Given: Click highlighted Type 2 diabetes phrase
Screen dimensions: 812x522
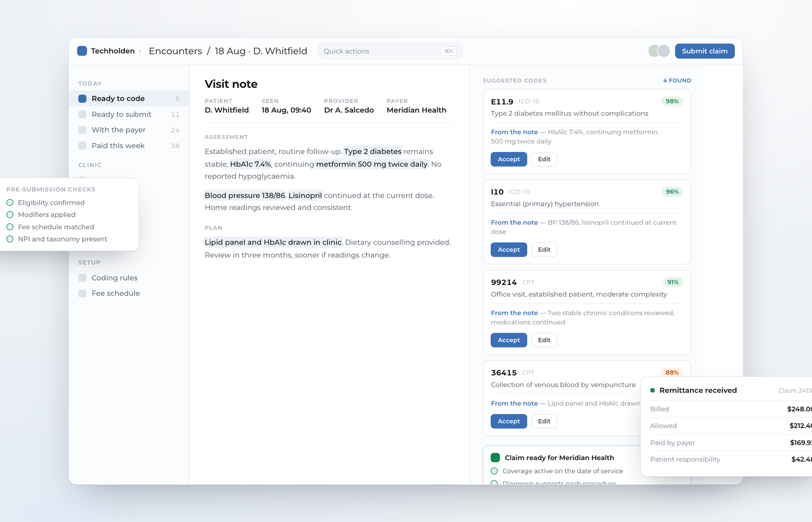Looking at the screenshot, I should [x=373, y=151].
